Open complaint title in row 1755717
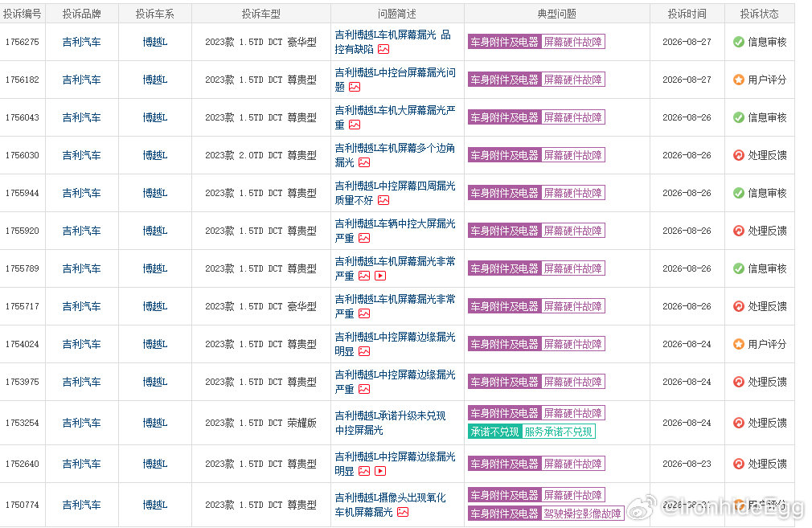The image size is (812, 528). tap(395, 306)
